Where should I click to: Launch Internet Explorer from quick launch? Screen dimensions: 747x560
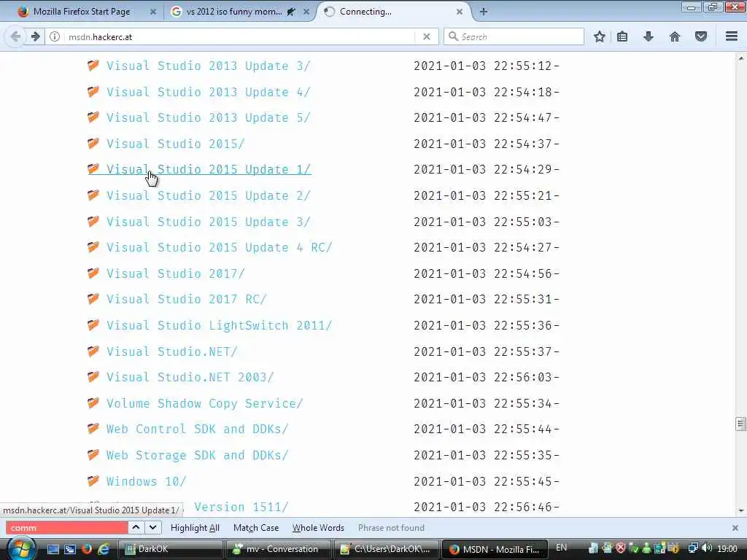(x=104, y=549)
